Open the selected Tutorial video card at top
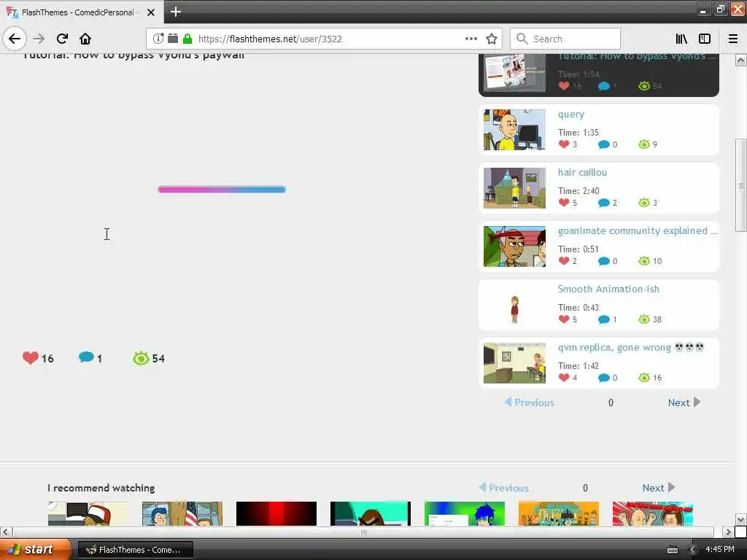747x560 pixels. pyautogui.click(x=599, y=74)
